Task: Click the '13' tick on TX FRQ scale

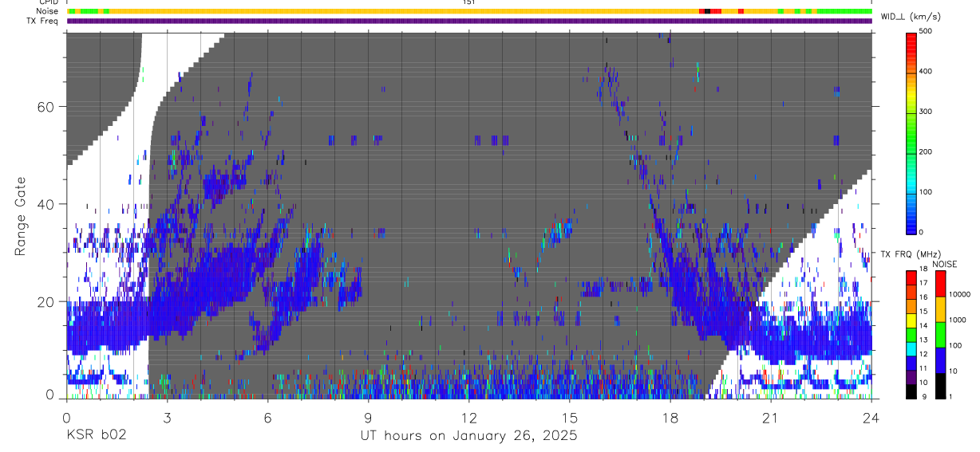Action: tap(923, 340)
